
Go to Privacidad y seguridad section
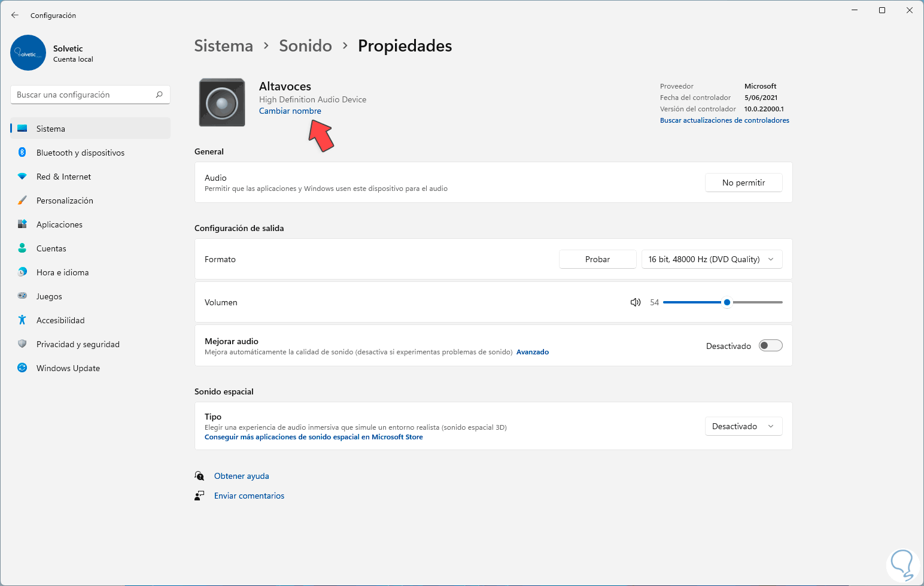point(78,344)
